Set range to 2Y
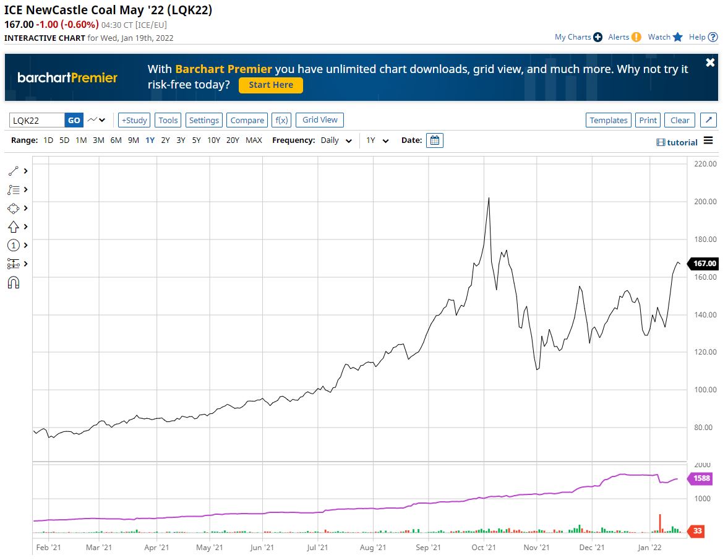 pyautogui.click(x=165, y=140)
